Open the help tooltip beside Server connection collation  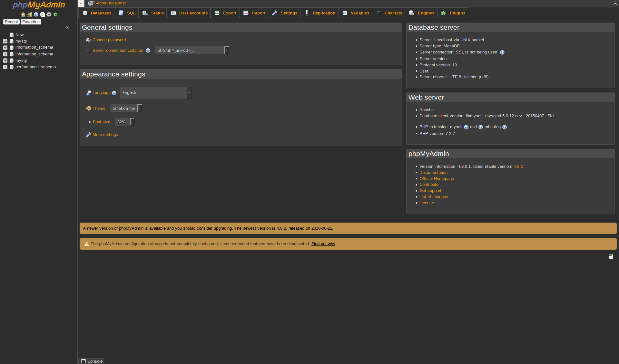point(148,51)
